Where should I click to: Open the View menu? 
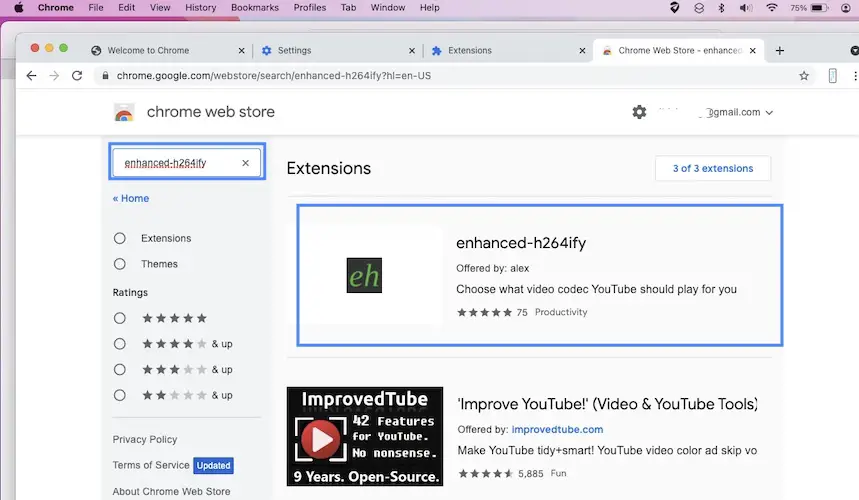pos(160,8)
